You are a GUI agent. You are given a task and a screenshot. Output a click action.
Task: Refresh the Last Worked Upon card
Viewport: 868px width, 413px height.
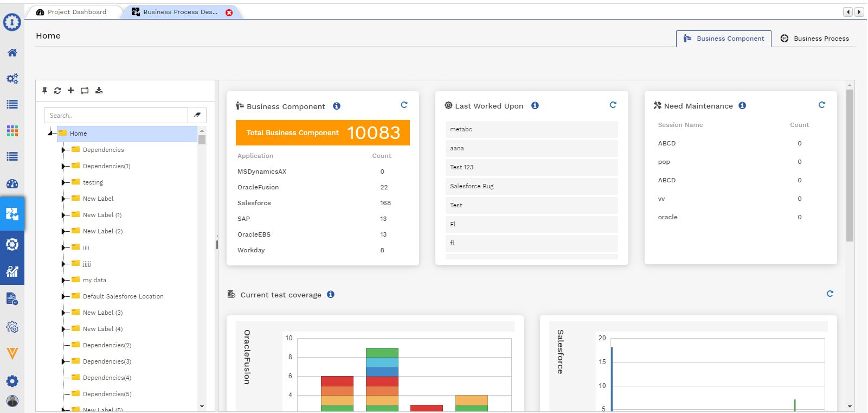click(x=613, y=105)
